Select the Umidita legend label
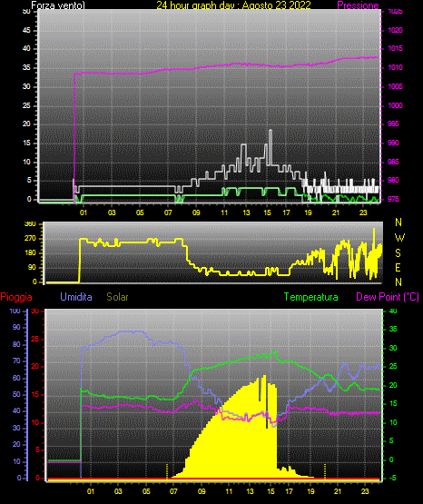Image resolution: width=423 pixels, height=504 pixels. (x=76, y=297)
